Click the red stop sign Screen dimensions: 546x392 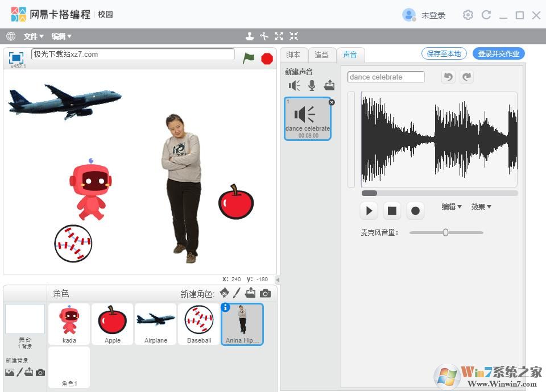coord(267,57)
